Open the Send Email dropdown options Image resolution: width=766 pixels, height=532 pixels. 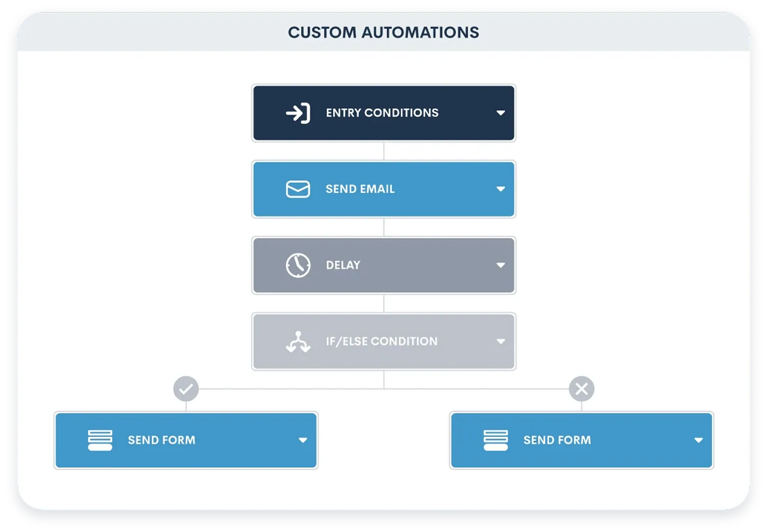click(x=500, y=189)
